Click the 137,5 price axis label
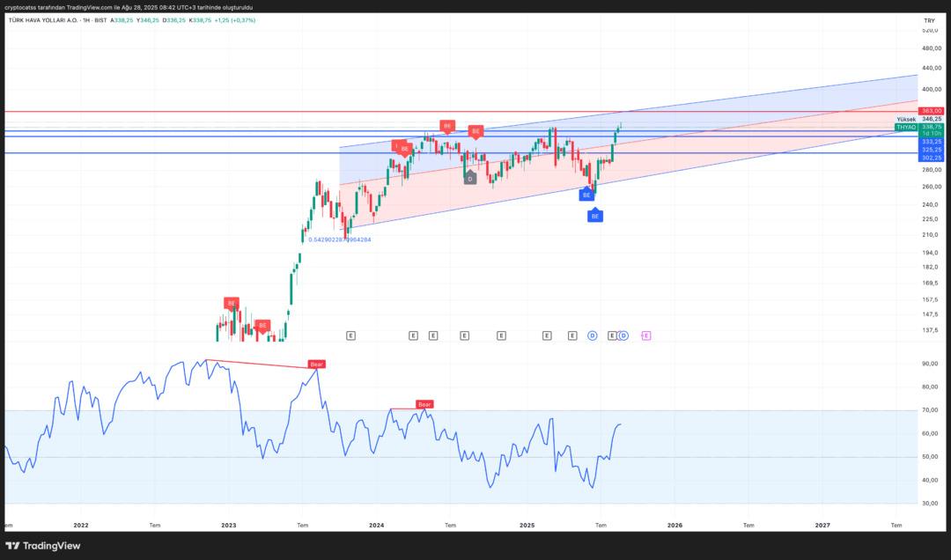951x560 pixels. point(930,330)
